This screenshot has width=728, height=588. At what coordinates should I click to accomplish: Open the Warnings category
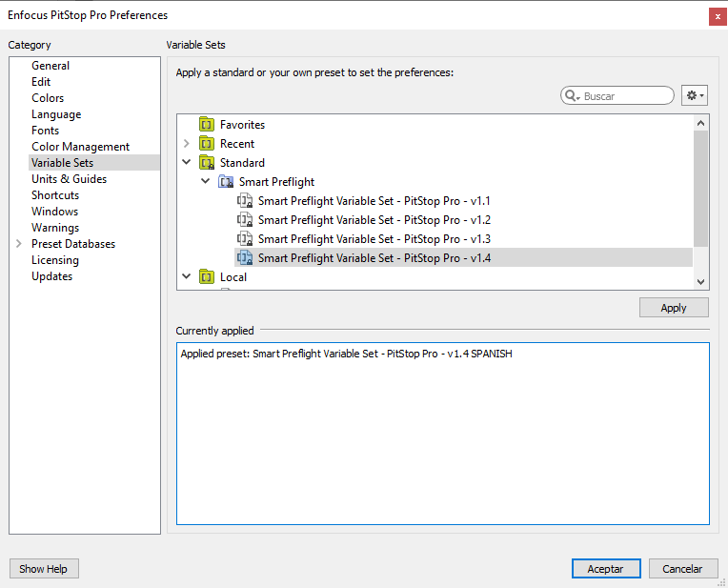(x=55, y=228)
